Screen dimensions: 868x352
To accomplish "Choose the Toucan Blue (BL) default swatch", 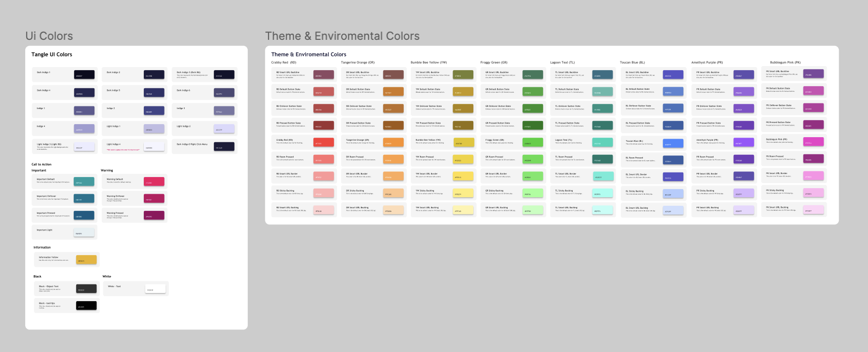I will [673, 143].
